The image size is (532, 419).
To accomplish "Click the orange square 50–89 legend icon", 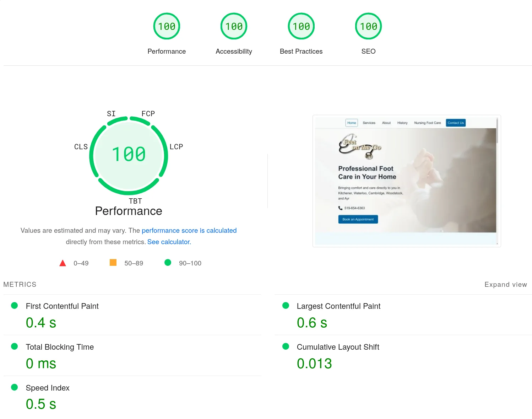I will point(113,263).
